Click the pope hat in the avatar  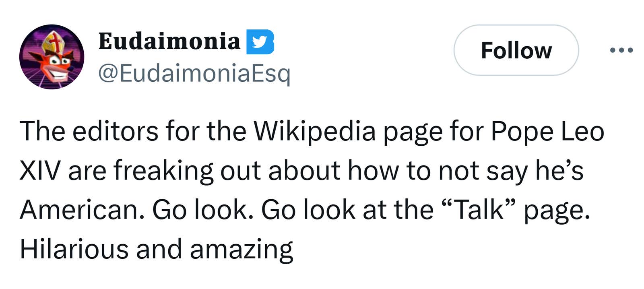coord(54,42)
